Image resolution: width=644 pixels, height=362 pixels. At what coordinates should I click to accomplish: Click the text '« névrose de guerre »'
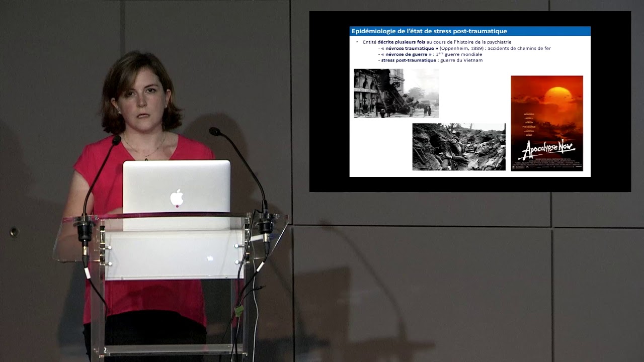pyautogui.click(x=406, y=54)
